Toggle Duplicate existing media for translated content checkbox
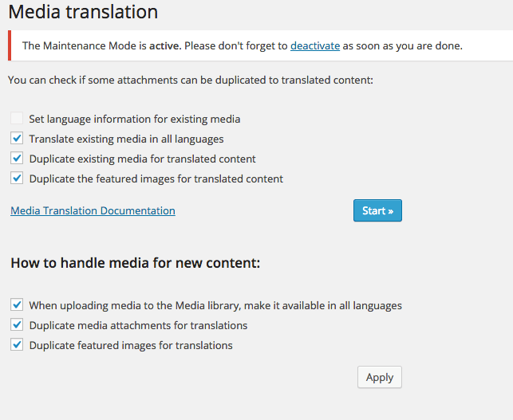The height and width of the screenshot is (420, 513). click(x=17, y=158)
